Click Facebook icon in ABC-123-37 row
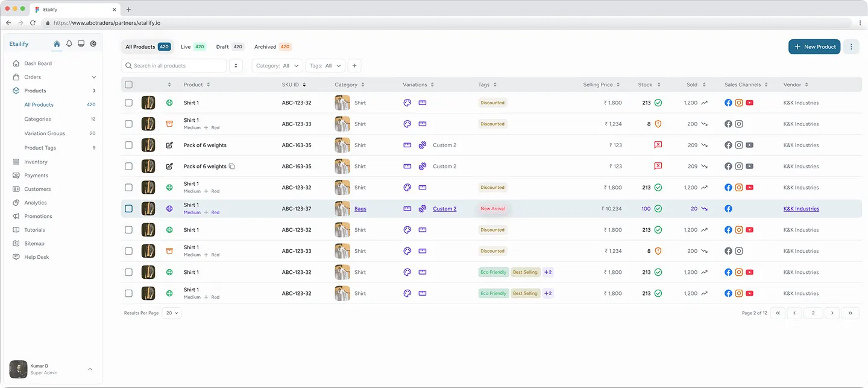Screen dimensions: 868x388 pos(728,209)
